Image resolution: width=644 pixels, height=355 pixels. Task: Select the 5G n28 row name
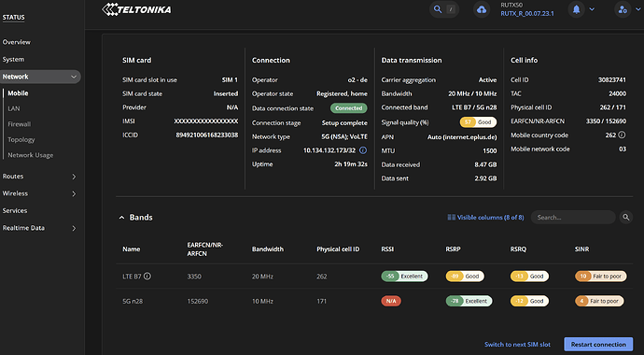pos(133,301)
